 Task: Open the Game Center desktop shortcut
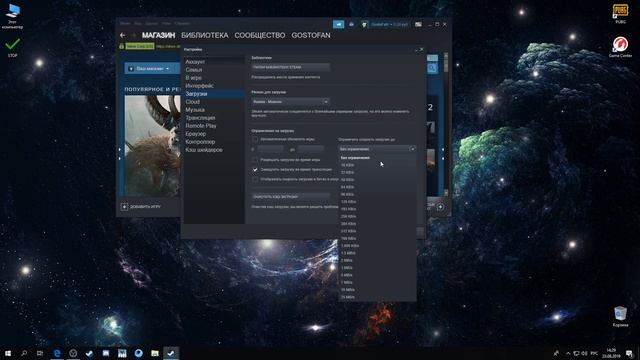click(x=620, y=47)
